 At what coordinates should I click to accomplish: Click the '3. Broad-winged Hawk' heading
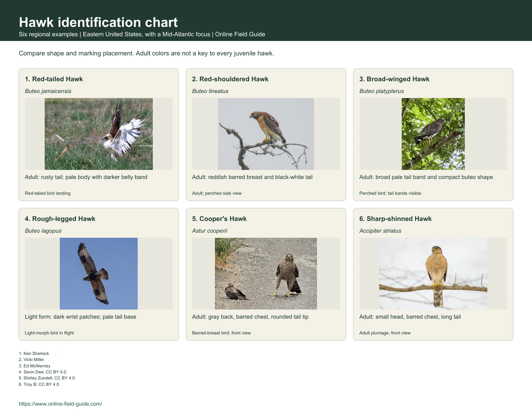pyautogui.click(x=394, y=79)
